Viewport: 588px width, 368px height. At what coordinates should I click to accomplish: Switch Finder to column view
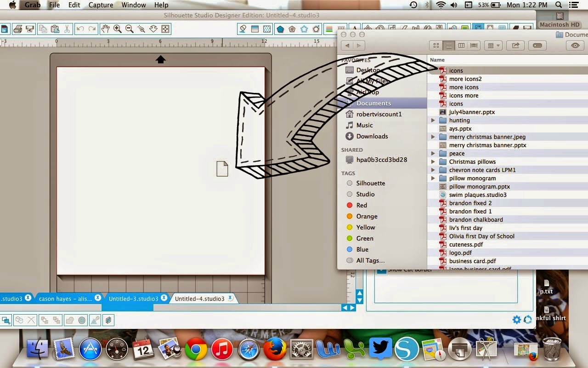(462, 46)
